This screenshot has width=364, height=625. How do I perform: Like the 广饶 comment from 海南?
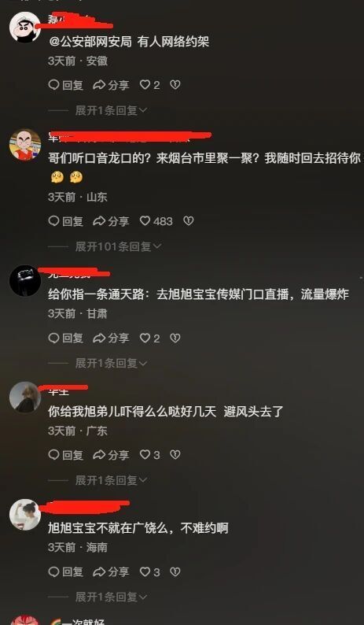click(x=150, y=572)
